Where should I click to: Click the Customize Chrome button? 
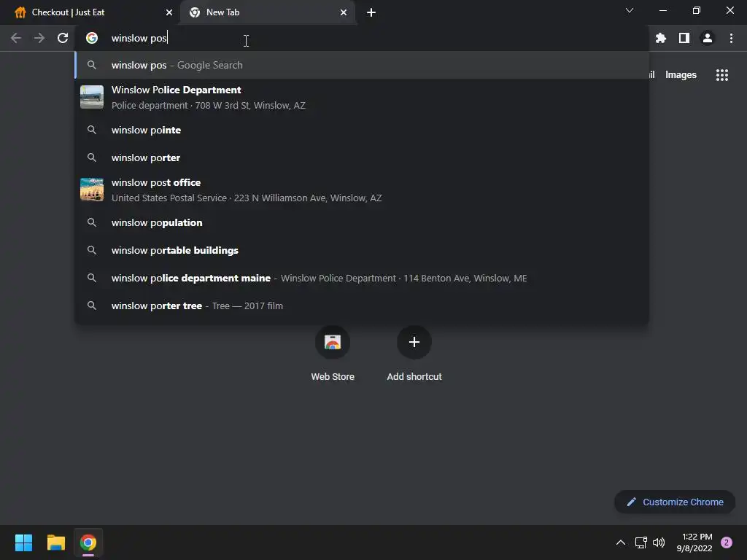point(675,502)
